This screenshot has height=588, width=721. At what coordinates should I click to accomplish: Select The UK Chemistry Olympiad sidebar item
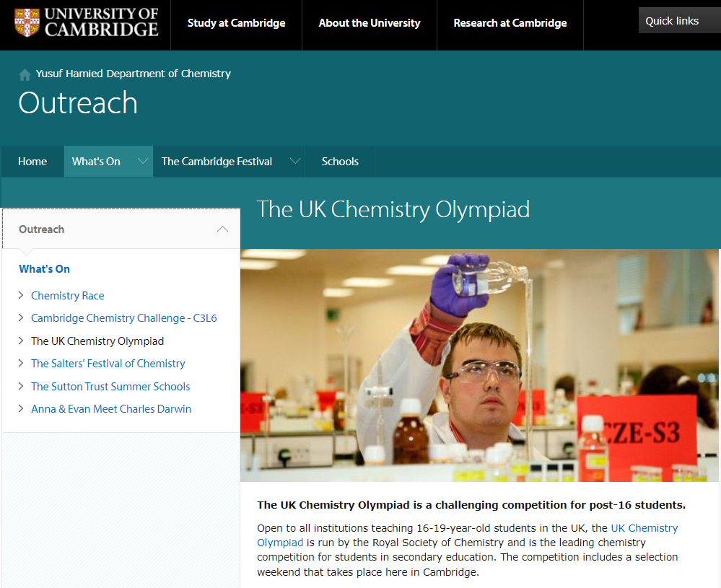pyautogui.click(x=97, y=341)
